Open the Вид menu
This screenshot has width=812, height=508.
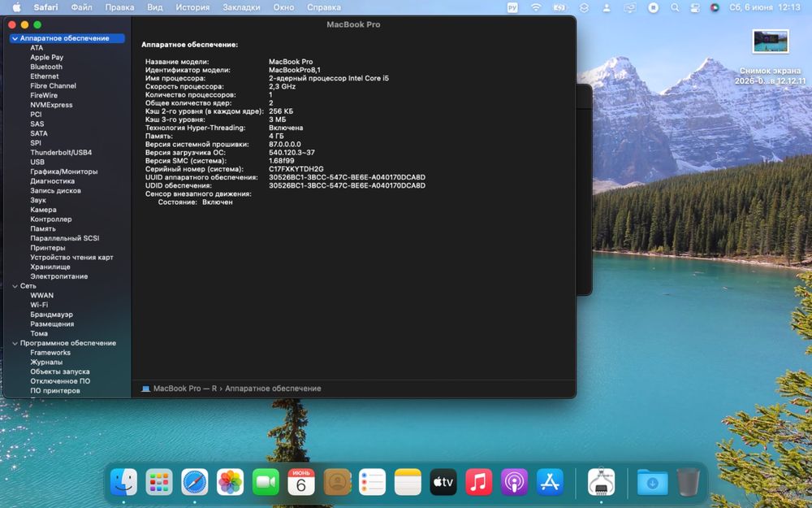(x=154, y=7)
